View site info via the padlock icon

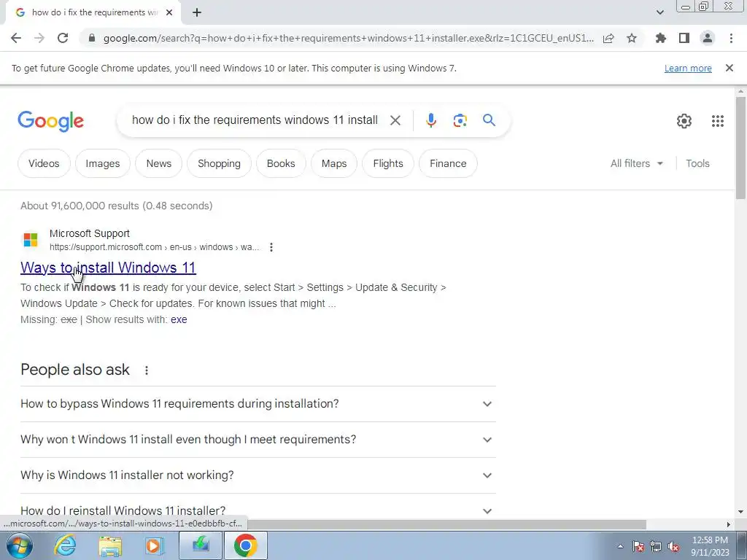(x=92, y=38)
